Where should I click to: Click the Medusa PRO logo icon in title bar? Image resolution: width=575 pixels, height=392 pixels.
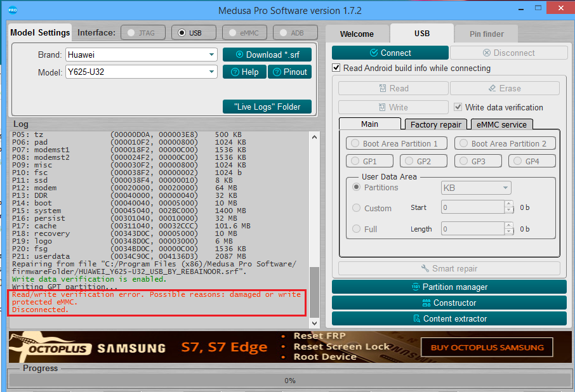[13, 10]
